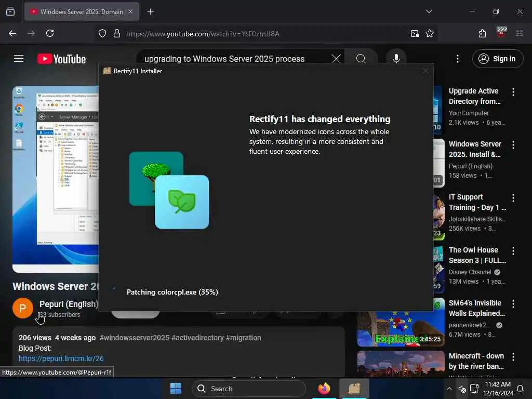Reload the current YouTube page
Viewport: 532px width, 399px height.
pyautogui.click(x=50, y=33)
